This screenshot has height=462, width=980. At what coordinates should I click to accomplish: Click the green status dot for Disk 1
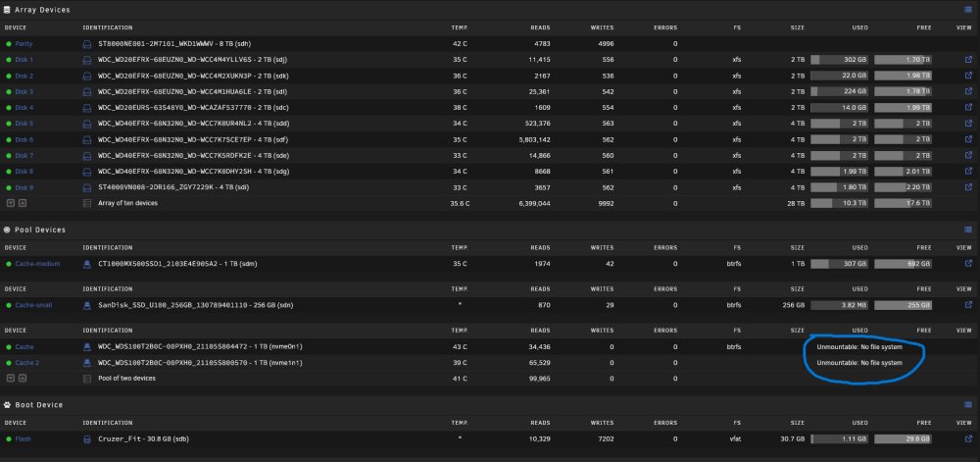pos(9,60)
